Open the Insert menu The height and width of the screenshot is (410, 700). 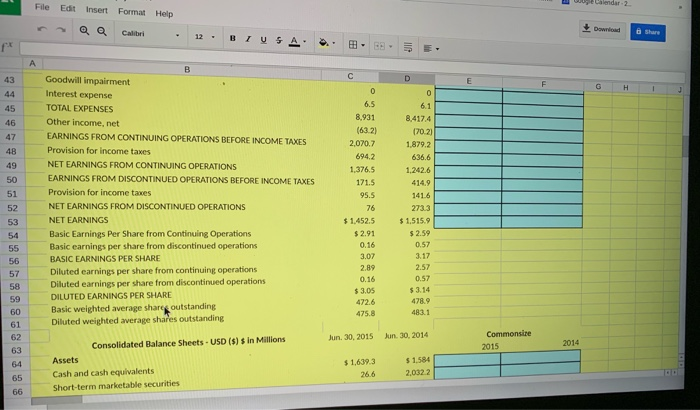click(x=96, y=10)
